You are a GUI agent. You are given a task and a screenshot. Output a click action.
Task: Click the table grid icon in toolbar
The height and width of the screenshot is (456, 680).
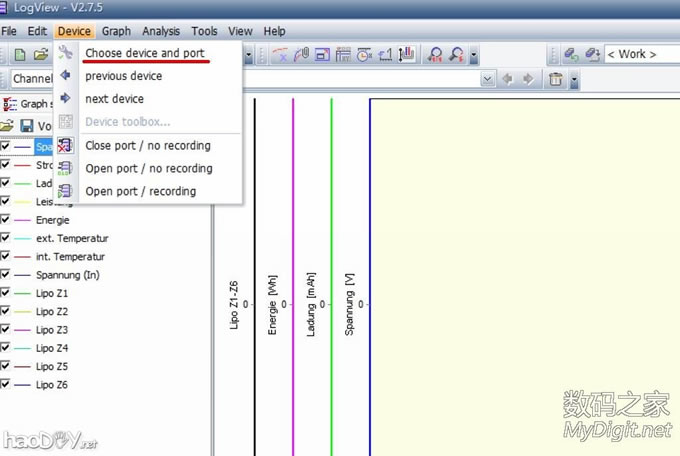pyautogui.click(x=344, y=54)
